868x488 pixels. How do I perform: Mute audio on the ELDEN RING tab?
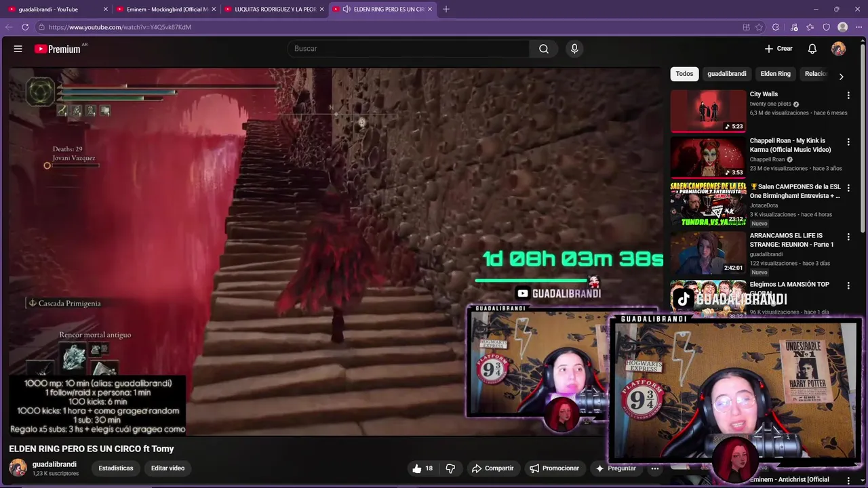[x=347, y=9]
